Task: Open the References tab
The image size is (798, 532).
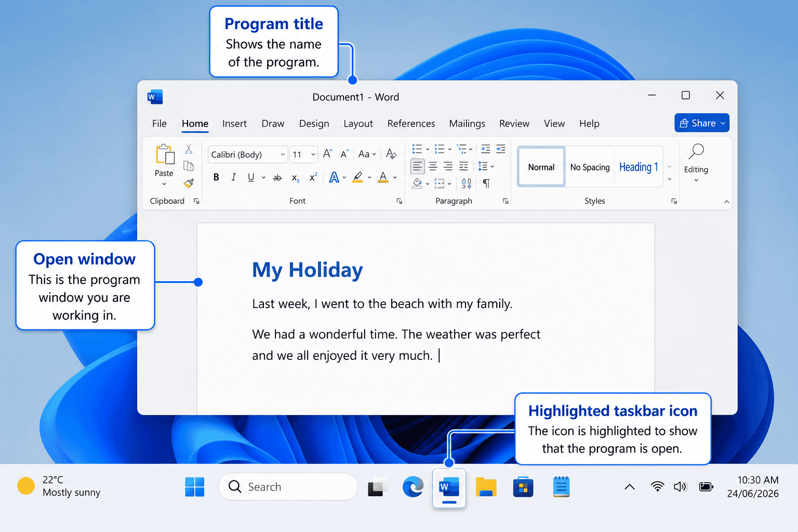Action: point(411,124)
